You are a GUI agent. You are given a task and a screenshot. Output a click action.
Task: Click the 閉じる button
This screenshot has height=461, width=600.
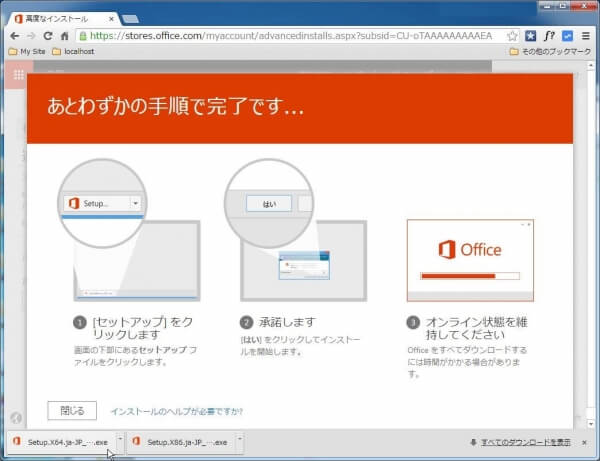(72, 411)
